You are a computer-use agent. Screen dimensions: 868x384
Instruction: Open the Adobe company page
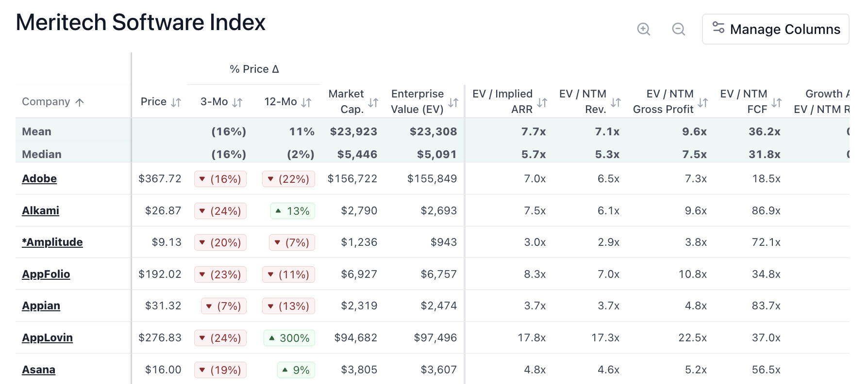coord(39,178)
